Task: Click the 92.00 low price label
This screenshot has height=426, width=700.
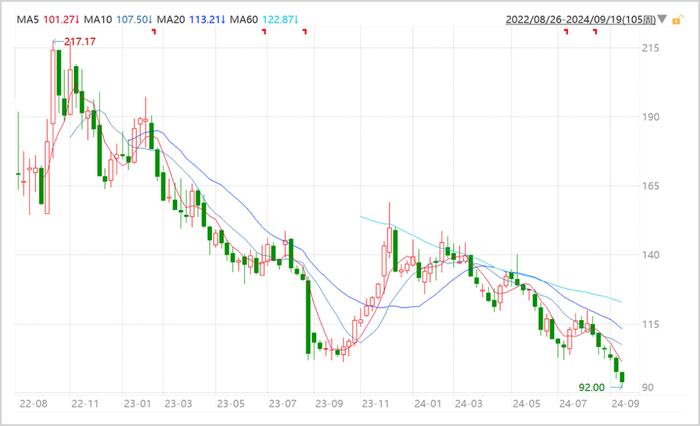Action: tap(592, 387)
